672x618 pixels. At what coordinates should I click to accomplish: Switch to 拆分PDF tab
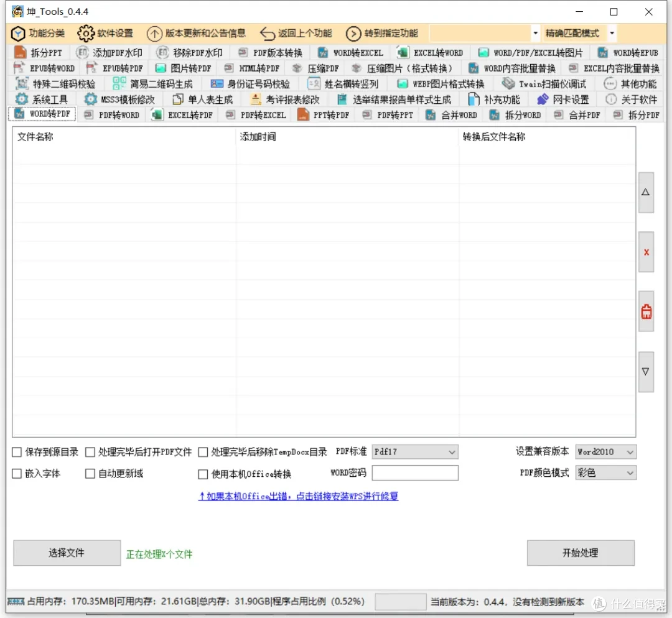(x=637, y=115)
